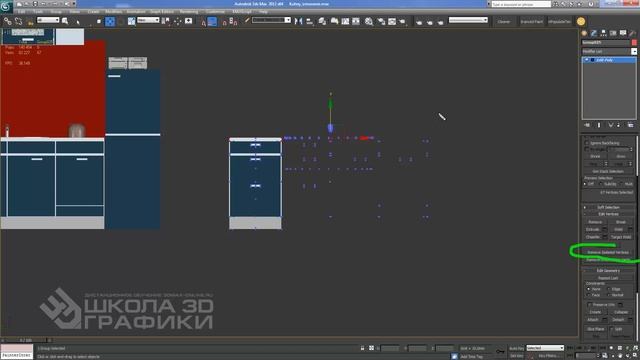Click the Pin Stack icon
Screen dimensions: 640x360
click(x=587, y=125)
